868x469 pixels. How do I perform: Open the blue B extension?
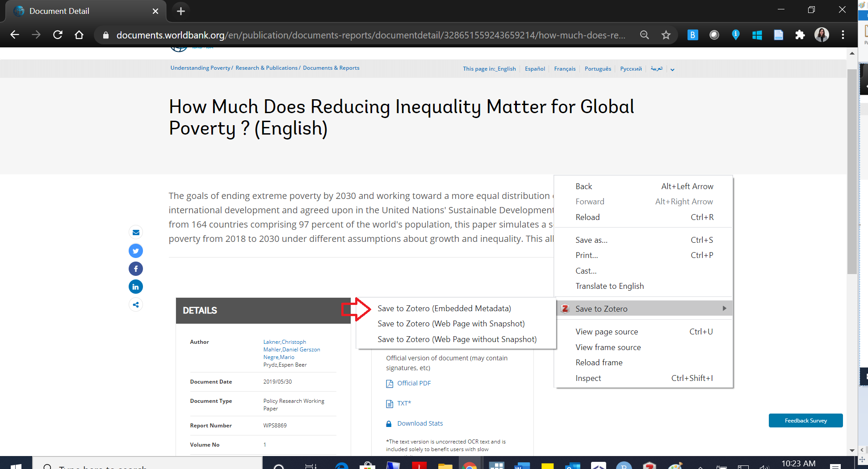(692, 35)
